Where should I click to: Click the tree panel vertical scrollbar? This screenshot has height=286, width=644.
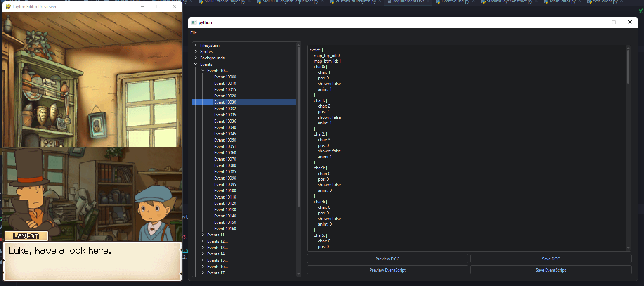pos(299,126)
